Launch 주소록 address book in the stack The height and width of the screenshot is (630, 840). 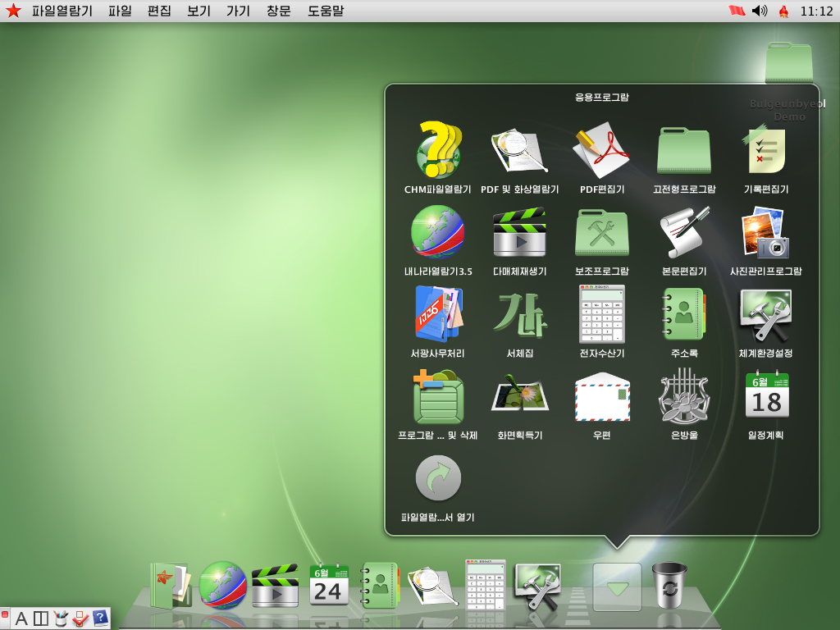[x=684, y=314]
